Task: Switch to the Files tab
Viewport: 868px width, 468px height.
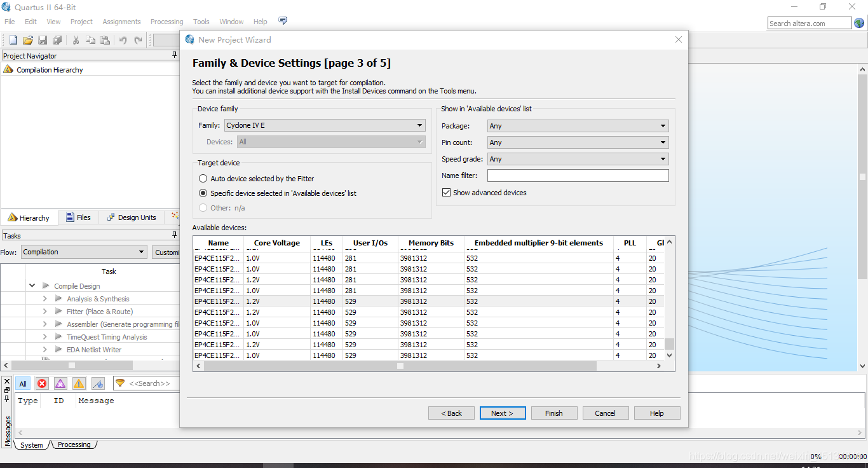Action: tap(78, 217)
